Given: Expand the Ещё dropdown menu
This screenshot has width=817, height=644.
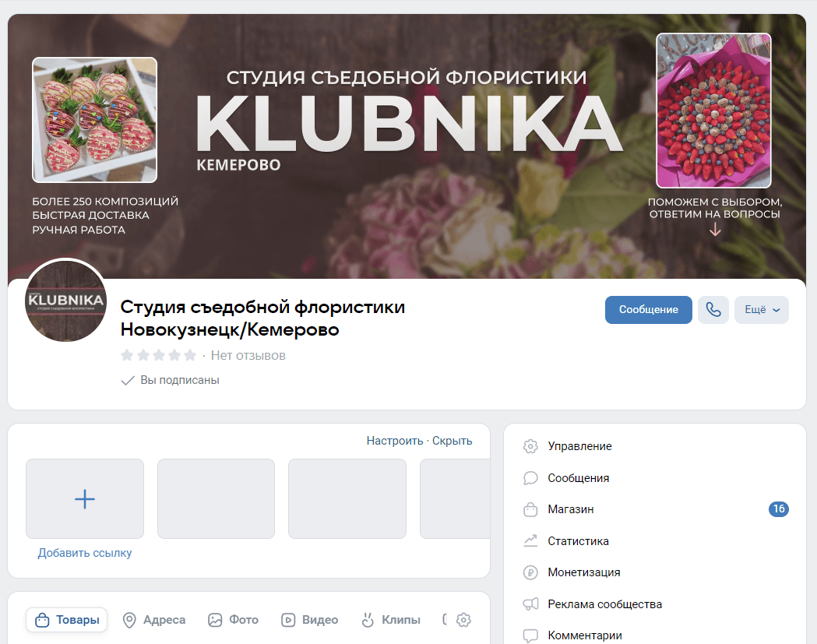Looking at the screenshot, I should (761, 310).
